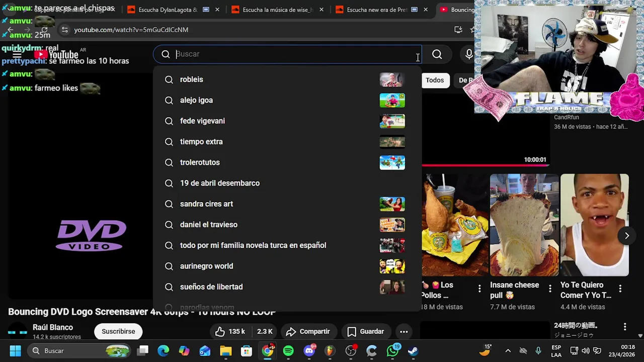Choose the "alejo igoa" search suggestion
Viewport: 644px width, 362px height.
[x=287, y=100]
